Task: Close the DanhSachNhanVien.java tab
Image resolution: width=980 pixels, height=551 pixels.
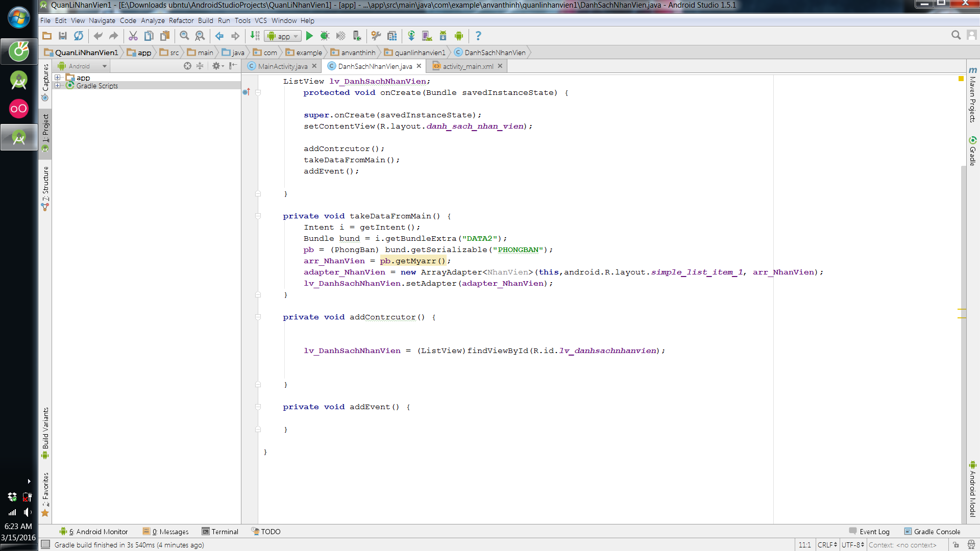Action: tap(419, 66)
